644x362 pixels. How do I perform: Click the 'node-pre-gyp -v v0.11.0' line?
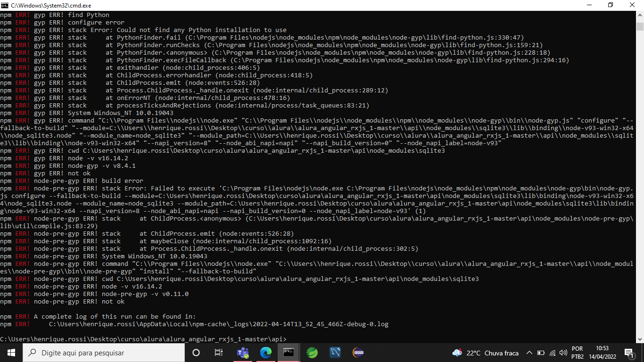coord(94,294)
